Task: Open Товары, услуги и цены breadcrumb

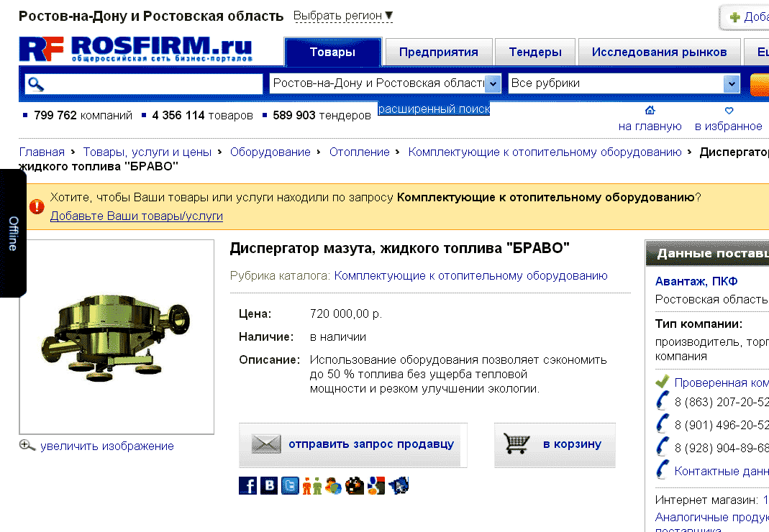Action: [x=147, y=152]
